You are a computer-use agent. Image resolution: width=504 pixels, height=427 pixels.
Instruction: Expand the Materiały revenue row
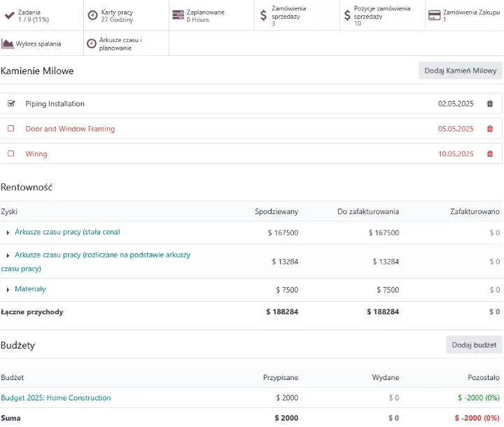coord(8,290)
